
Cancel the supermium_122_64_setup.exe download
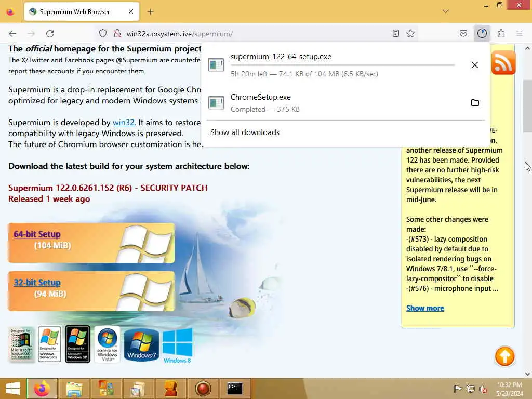click(475, 65)
